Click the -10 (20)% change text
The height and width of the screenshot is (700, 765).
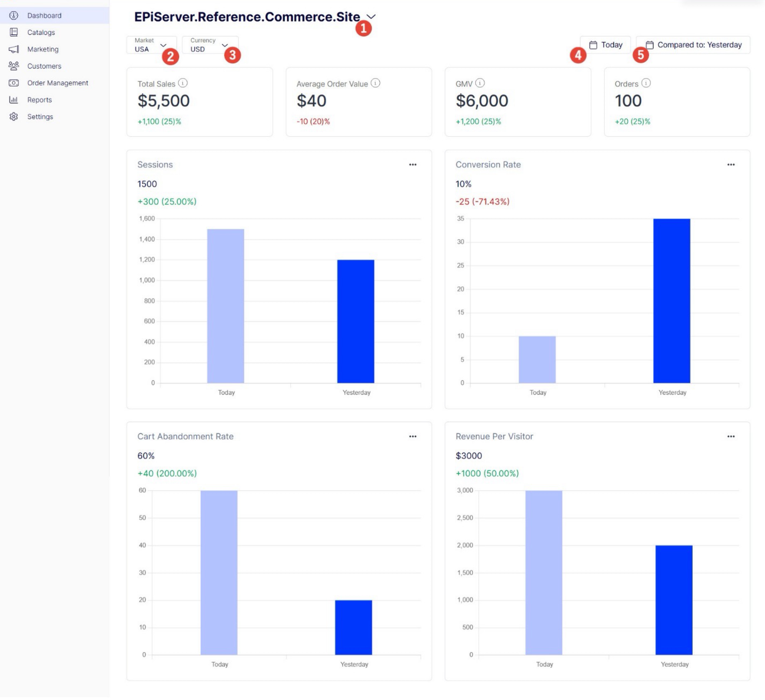(313, 122)
